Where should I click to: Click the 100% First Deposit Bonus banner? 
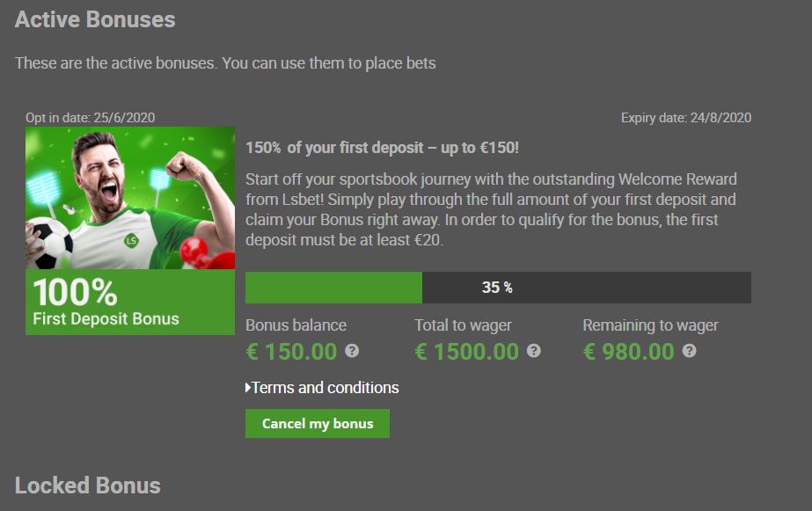tap(130, 302)
